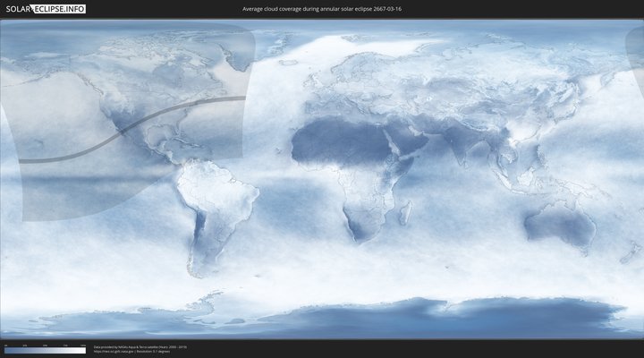Click the neo.sci.gsfc.nasa.gov source line
Viewport: 644px width, 358px height.
tap(131, 352)
